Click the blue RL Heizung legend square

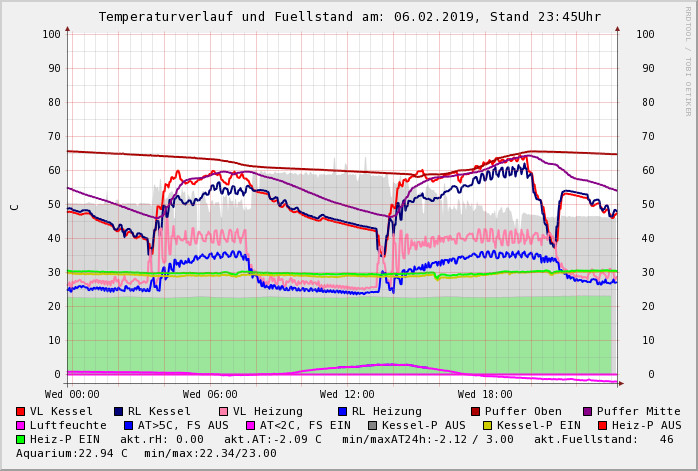[x=343, y=411]
